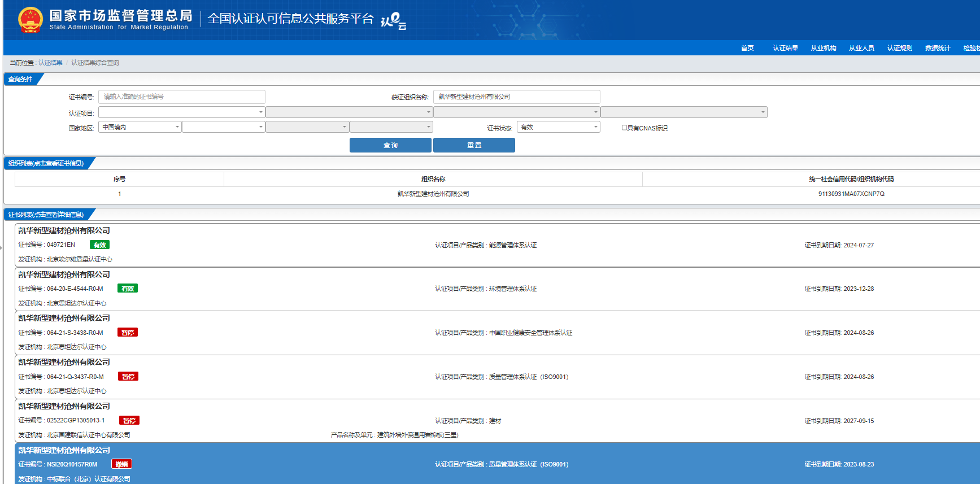Click the 认证结果综合查询 breadcrumb link

click(x=95, y=63)
